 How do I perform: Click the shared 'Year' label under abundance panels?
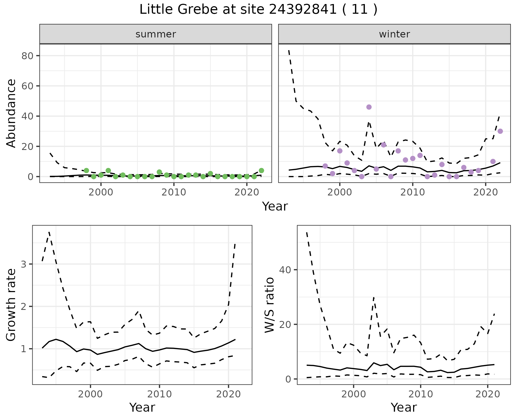point(275,206)
